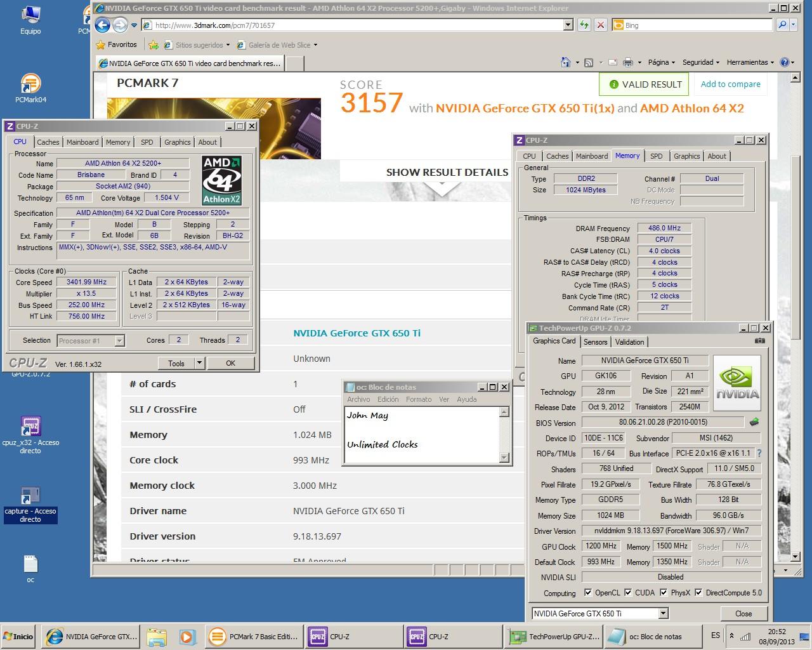This screenshot has height=650, width=812.
Task: Open the Página menu dropdown
Action: [x=662, y=62]
